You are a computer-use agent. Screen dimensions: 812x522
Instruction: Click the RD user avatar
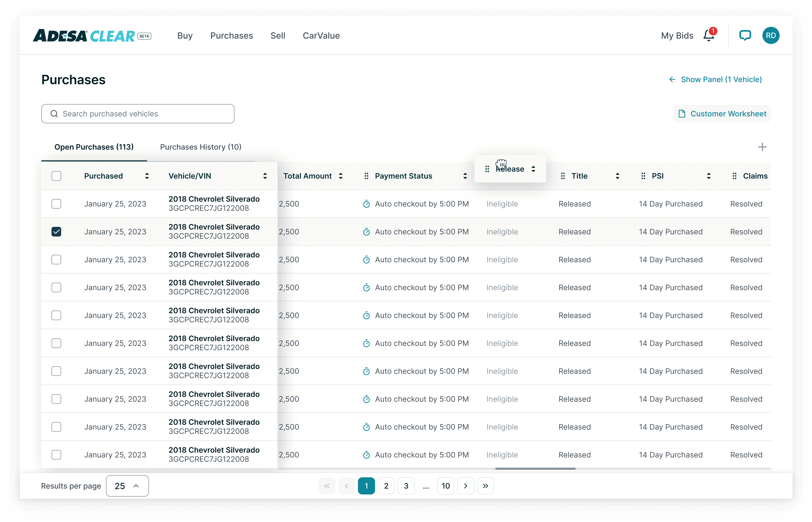[771, 36]
